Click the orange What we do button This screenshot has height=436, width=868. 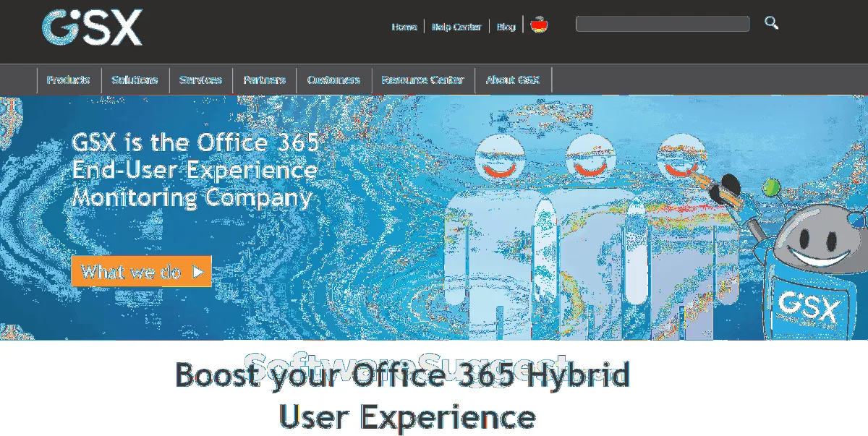(141, 272)
